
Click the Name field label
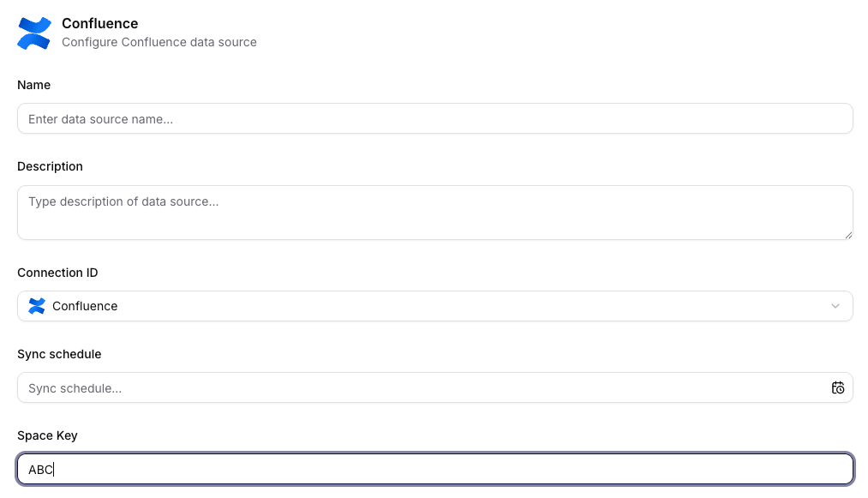[33, 85]
